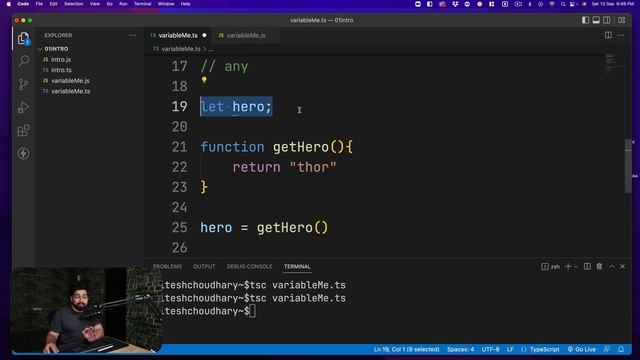The width and height of the screenshot is (640, 360).
Task: Switch to the variableMe.js editor tab
Action: (246, 36)
